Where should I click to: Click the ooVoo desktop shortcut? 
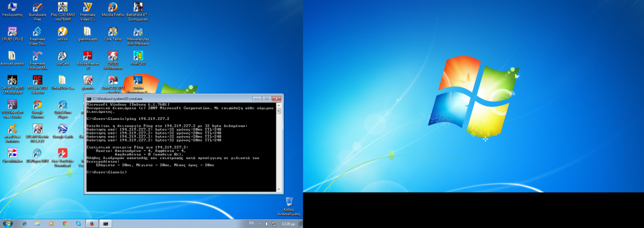click(62, 32)
